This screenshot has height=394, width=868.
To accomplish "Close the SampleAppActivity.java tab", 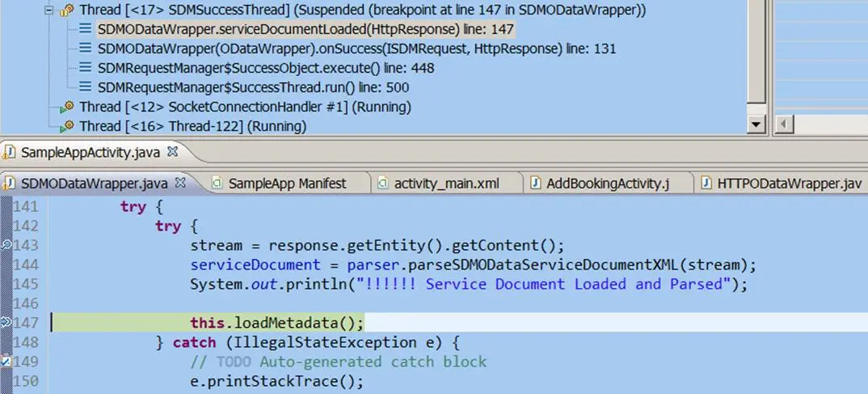I will pyautogui.click(x=172, y=151).
